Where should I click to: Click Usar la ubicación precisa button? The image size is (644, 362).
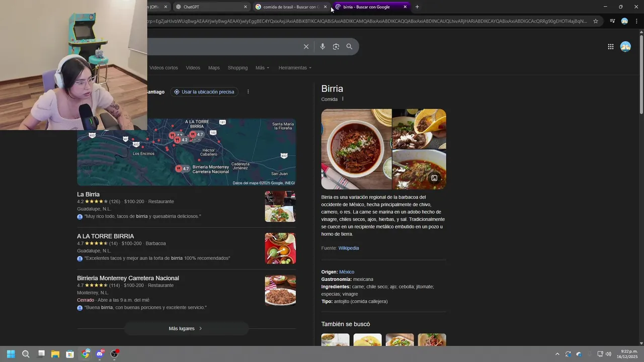point(204,92)
